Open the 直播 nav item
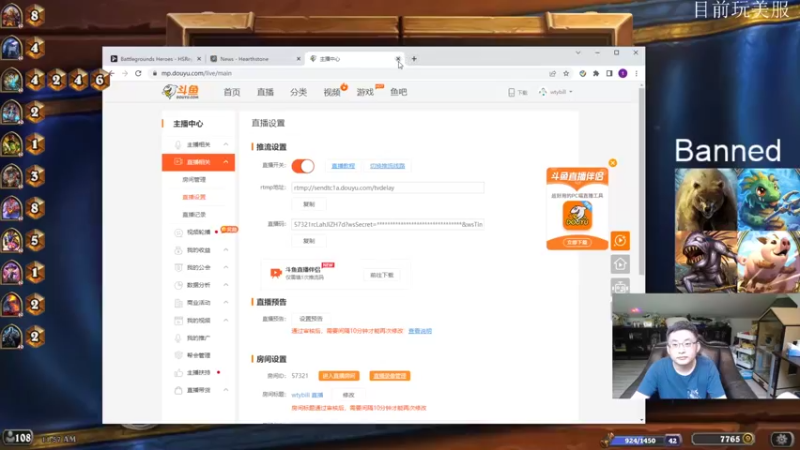 (265, 92)
